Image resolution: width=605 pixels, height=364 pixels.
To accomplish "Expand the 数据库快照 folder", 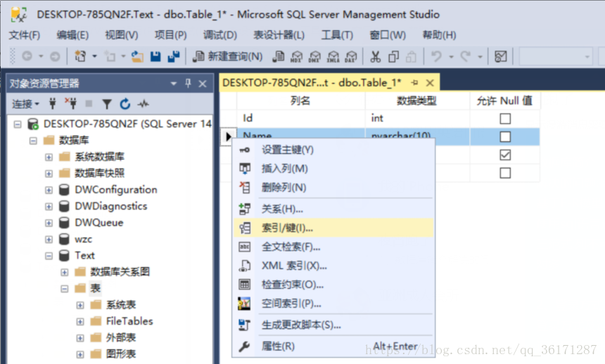I will point(49,174).
